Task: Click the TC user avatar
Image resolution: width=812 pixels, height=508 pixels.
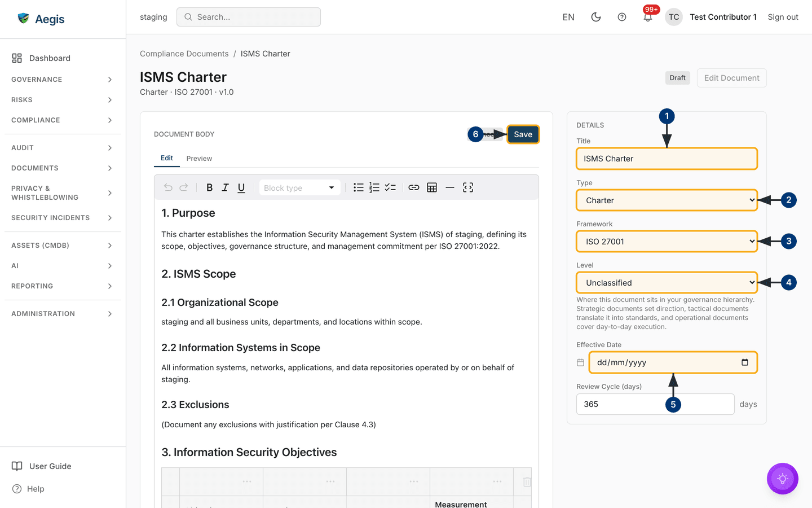Action: 674,17
